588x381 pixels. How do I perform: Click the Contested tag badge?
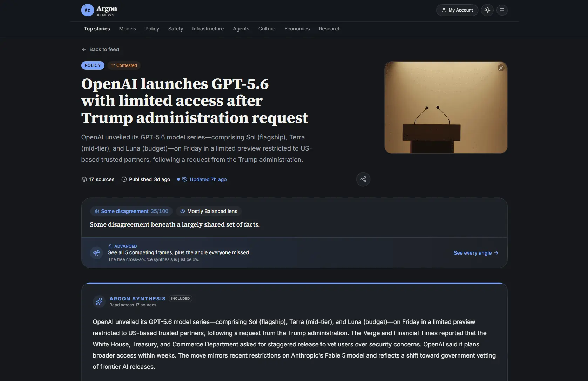(124, 65)
